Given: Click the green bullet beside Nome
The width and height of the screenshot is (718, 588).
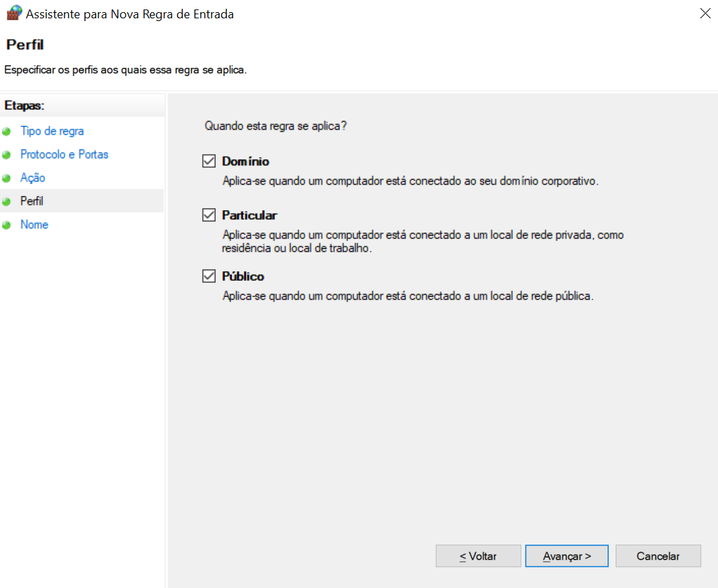Looking at the screenshot, I should (7, 225).
